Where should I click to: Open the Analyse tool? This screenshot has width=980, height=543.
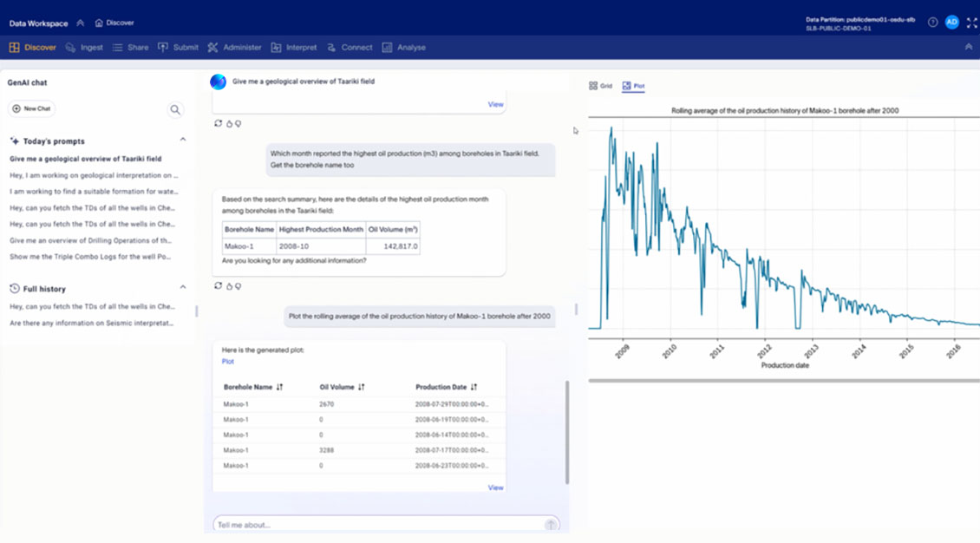coord(403,49)
